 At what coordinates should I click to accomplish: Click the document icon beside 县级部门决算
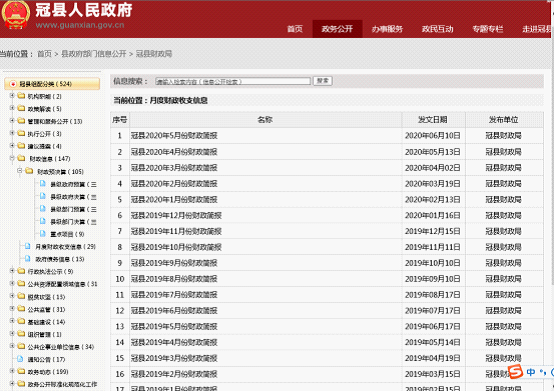(x=43, y=221)
